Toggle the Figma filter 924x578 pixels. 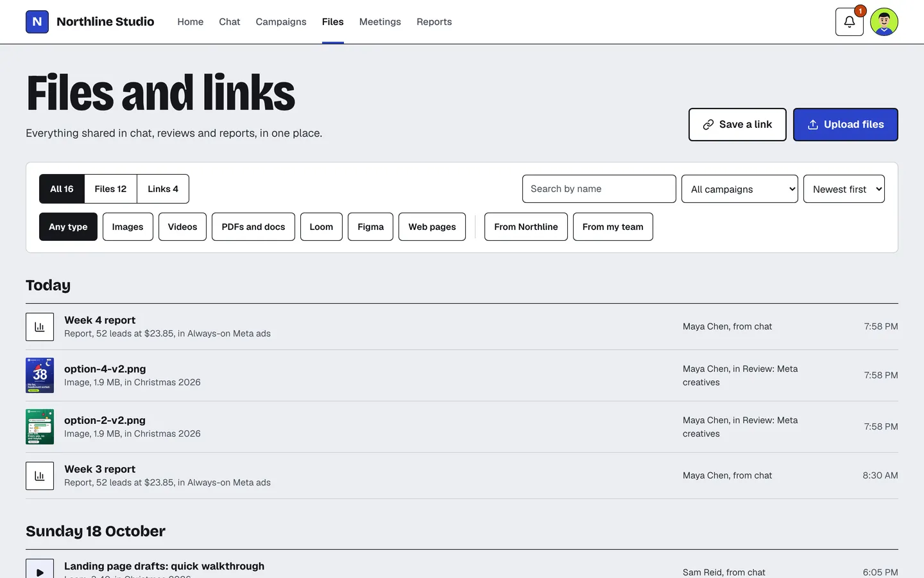click(x=370, y=227)
